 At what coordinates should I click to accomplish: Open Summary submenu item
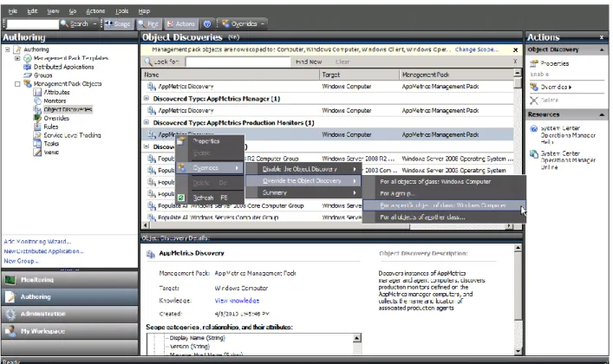303,192
